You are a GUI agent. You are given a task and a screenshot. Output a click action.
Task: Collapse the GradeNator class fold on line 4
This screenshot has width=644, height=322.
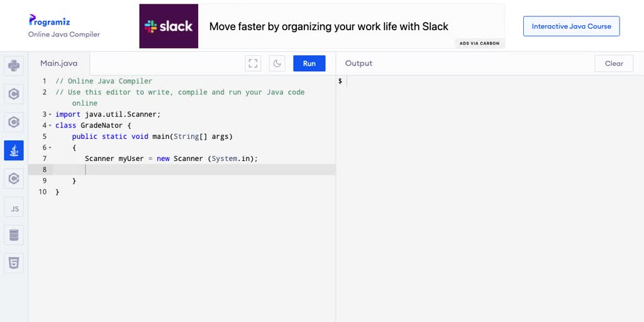pos(50,126)
